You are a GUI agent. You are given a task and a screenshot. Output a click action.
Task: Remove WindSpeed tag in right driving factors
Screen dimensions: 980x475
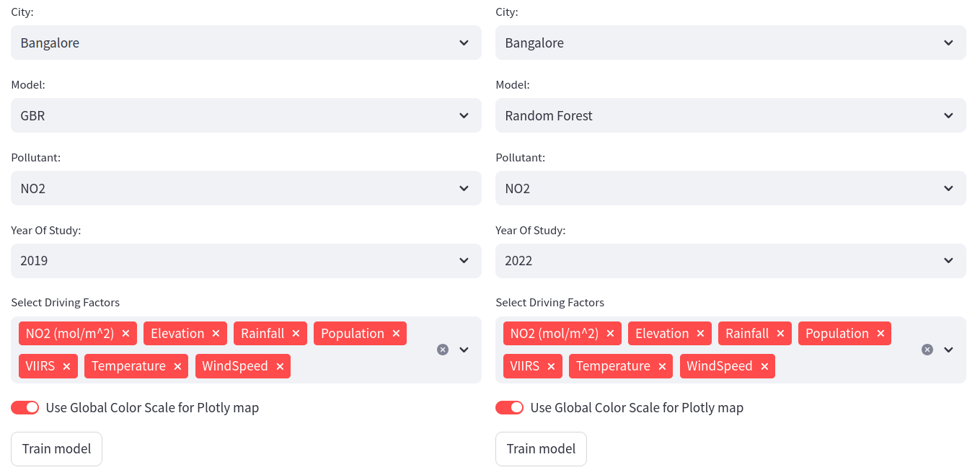[x=764, y=366]
